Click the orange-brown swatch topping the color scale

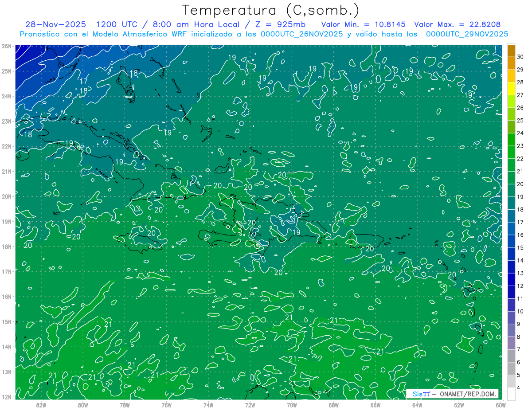coord(511,51)
